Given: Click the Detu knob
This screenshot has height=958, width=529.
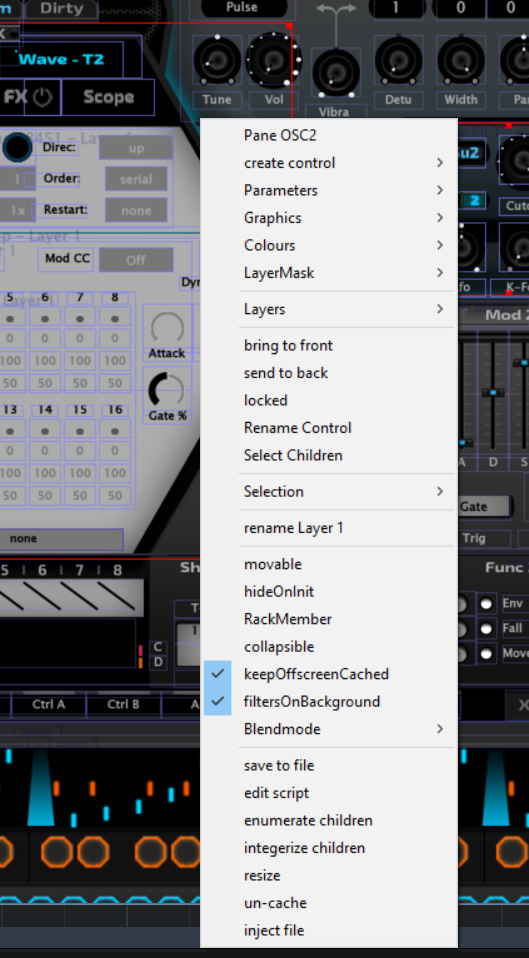Looking at the screenshot, I should click(x=398, y=60).
